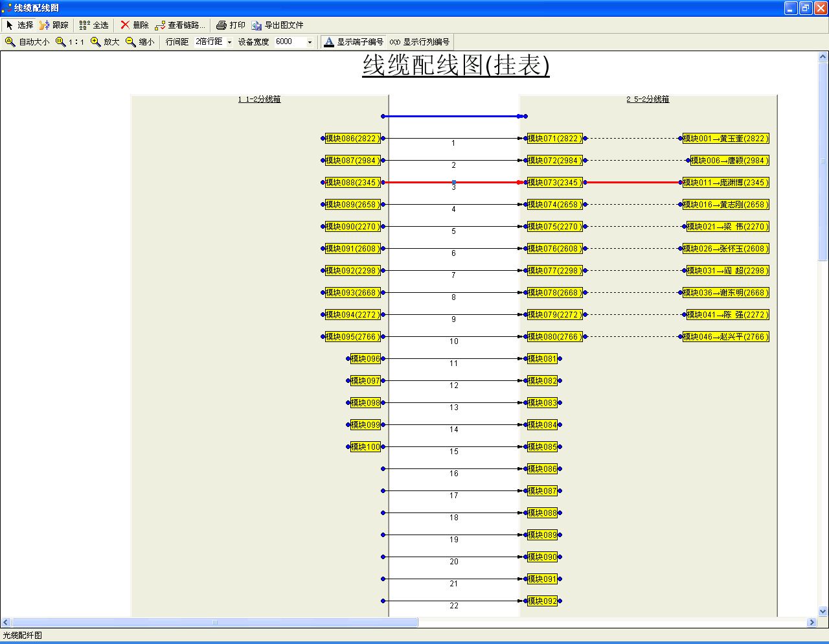Expand the 设备宽度 width dropdown arrow

(x=310, y=42)
